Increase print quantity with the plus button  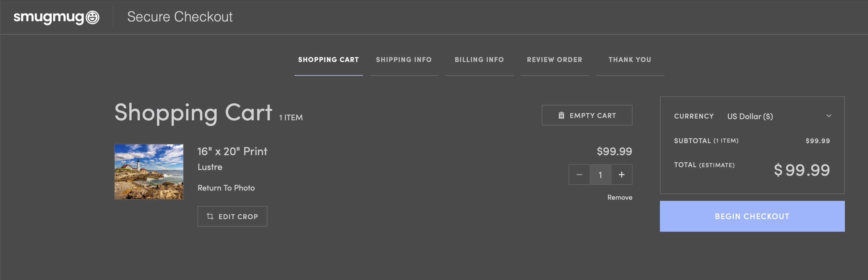[621, 175]
